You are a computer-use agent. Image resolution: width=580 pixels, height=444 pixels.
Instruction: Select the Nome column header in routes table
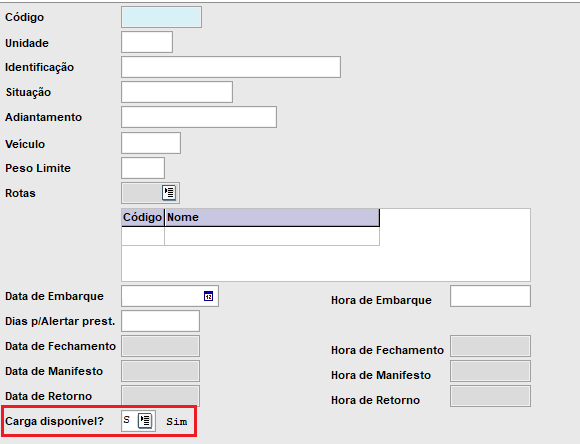[272, 217]
